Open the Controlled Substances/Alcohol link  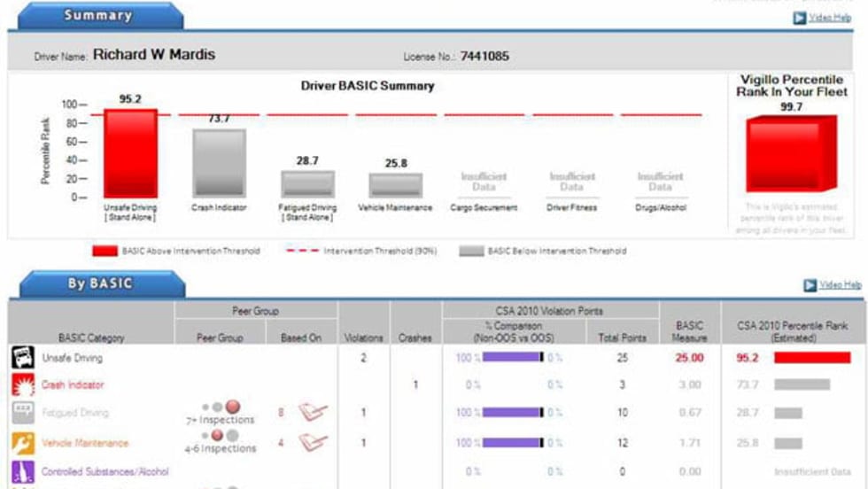click(x=105, y=472)
